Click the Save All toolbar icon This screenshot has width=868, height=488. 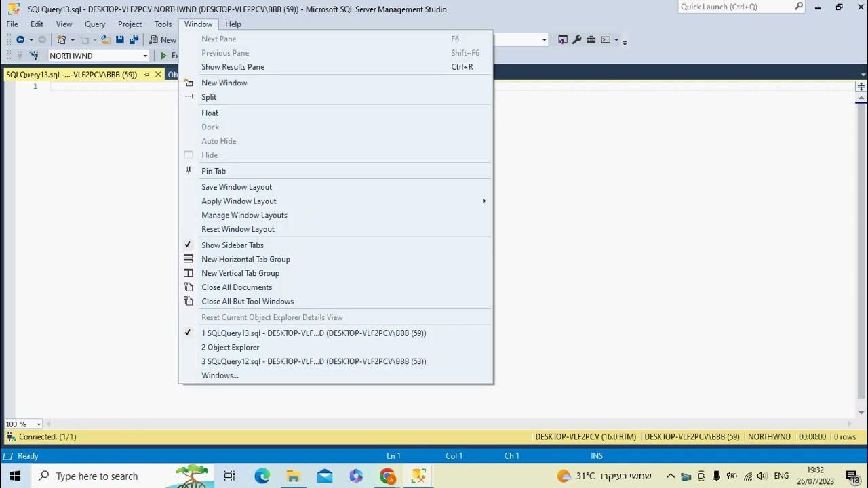tap(134, 40)
